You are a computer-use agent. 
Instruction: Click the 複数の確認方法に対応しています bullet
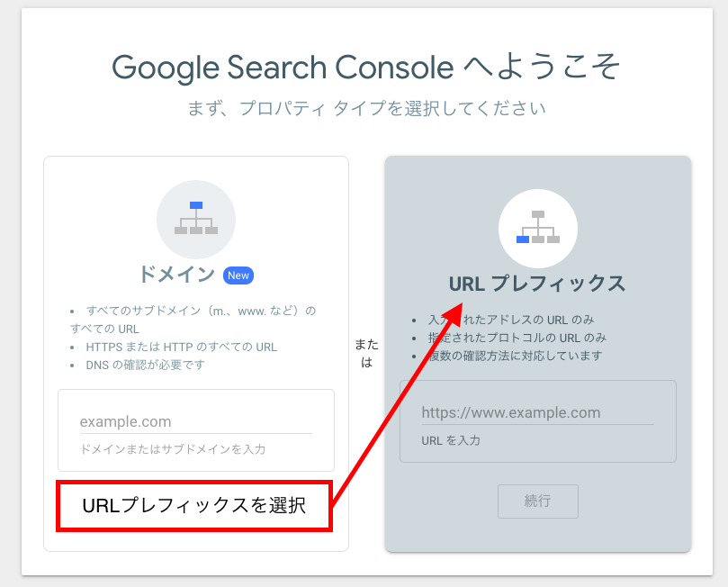click(x=515, y=356)
